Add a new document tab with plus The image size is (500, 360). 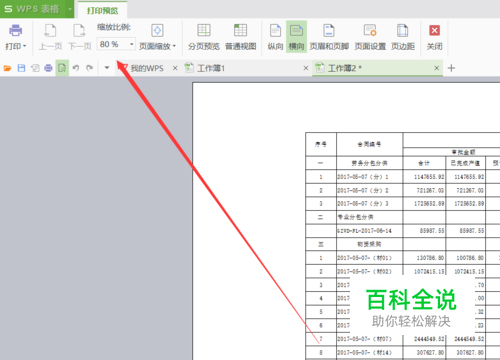point(451,68)
